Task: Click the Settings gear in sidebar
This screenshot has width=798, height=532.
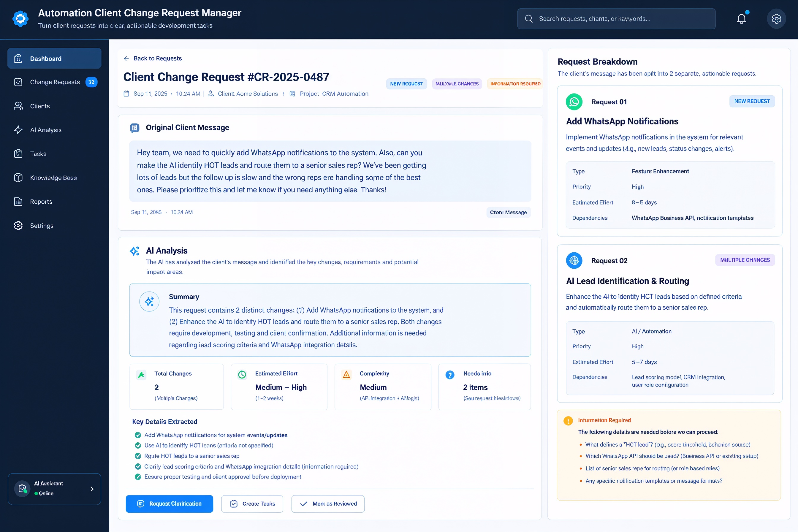Action: tap(18, 226)
